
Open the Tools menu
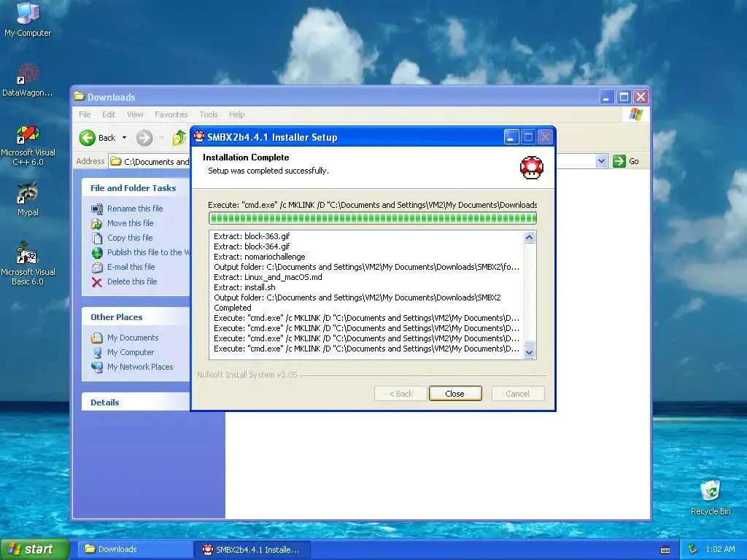point(208,114)
